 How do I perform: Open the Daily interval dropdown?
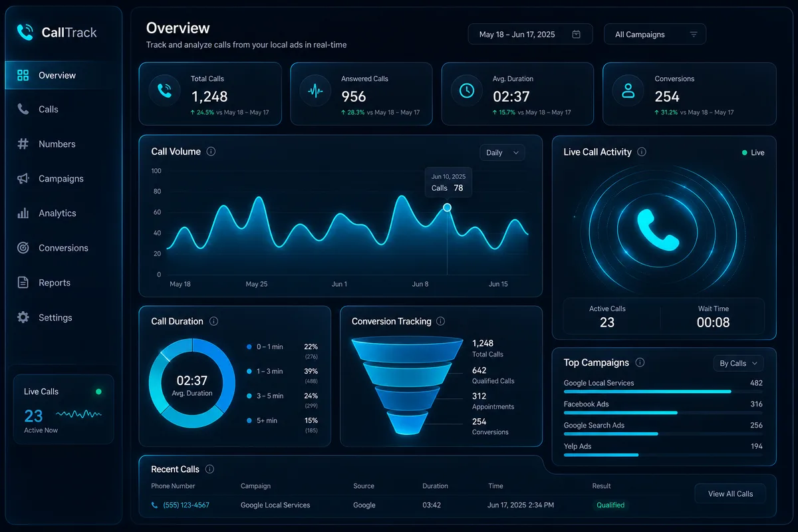502,153
